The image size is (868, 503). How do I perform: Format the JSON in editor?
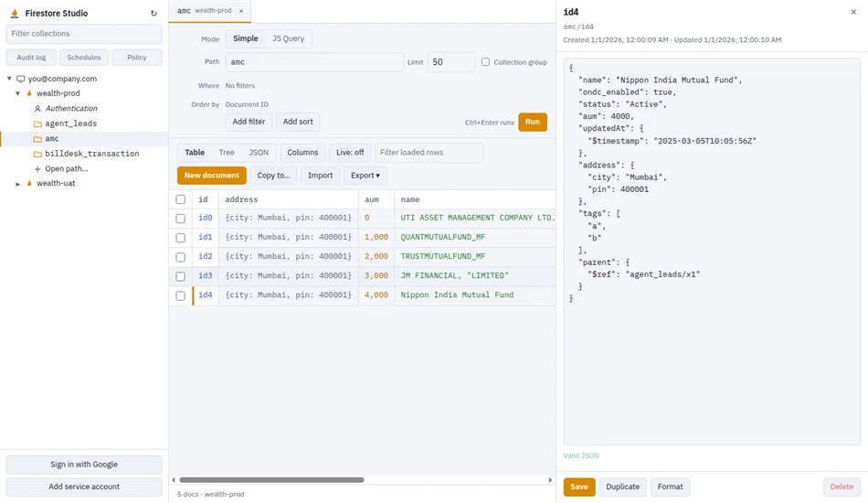[x=670, y=487]
